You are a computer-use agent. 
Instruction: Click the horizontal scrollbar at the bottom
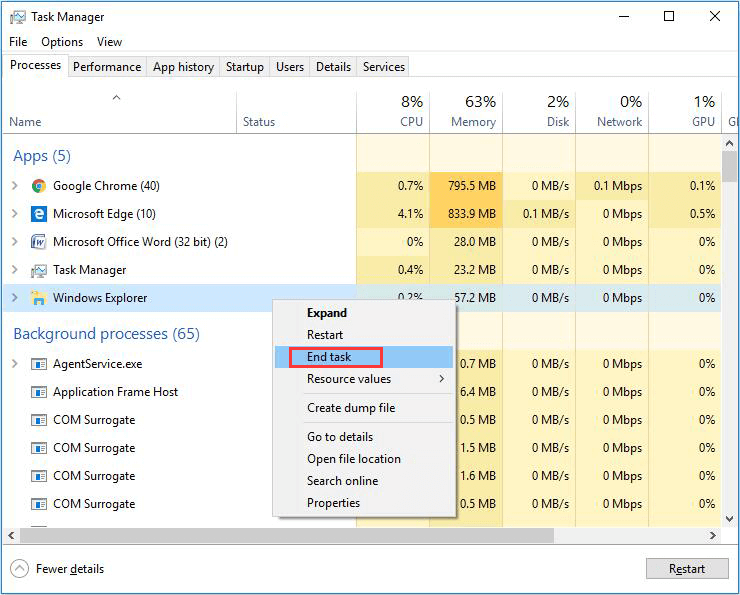(300, 536)
